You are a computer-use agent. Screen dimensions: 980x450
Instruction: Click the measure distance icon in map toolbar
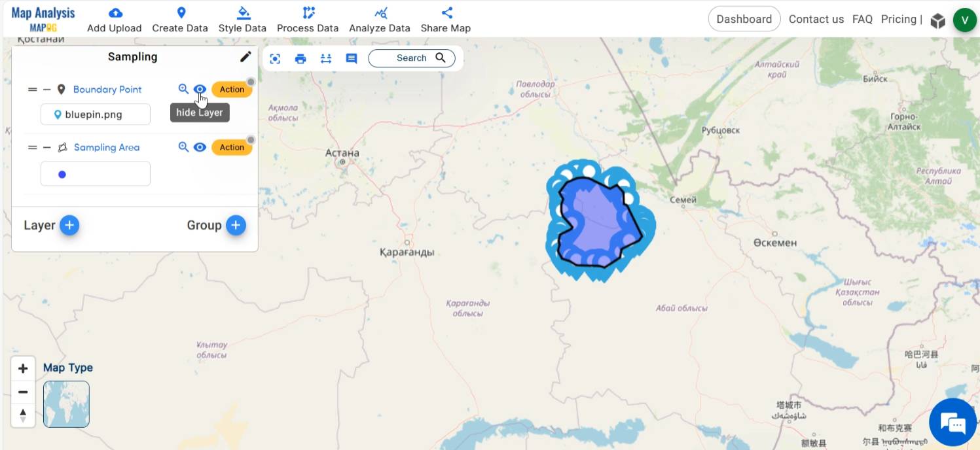(326, 59)
